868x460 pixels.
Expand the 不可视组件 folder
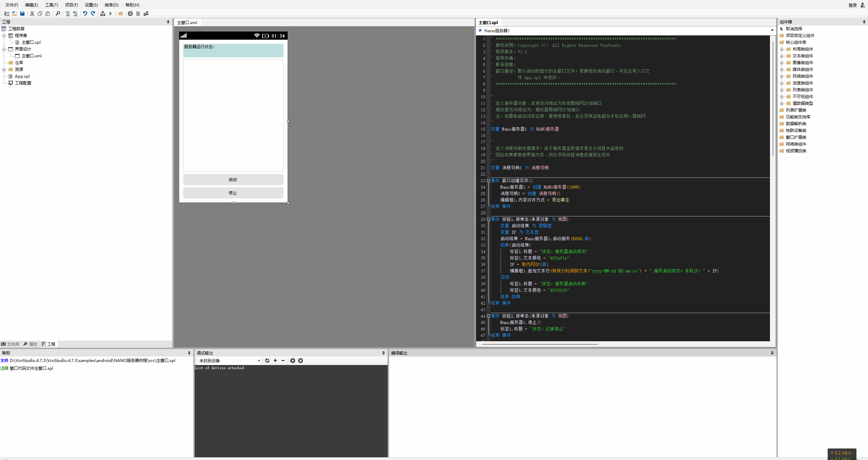[782, 97]
